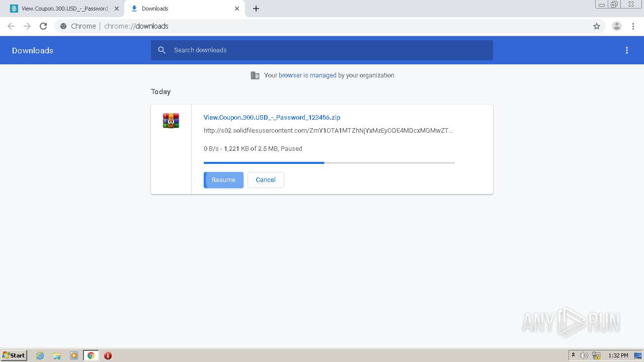Open a new tab
The height and width of the screenshot is (362, 644).
point(256,9)
